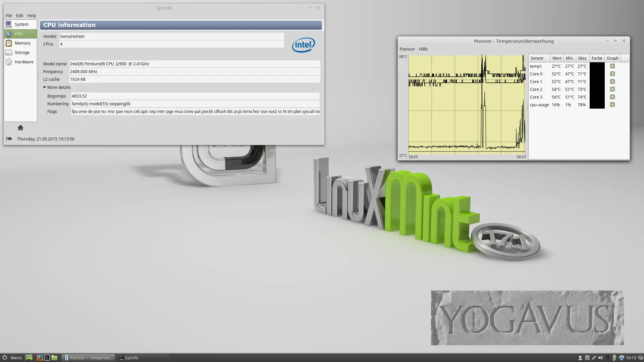Screen dimensions: 644x362
Task: Launch Firefox from the panel
Action: (x=39, y=358)
